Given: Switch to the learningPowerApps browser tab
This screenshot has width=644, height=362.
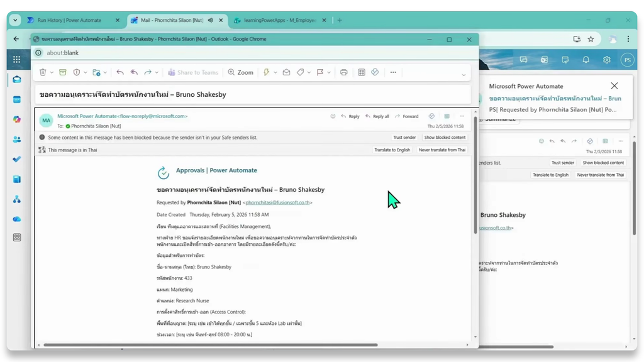Looking at the screenshot, I should tap(280, 20).
